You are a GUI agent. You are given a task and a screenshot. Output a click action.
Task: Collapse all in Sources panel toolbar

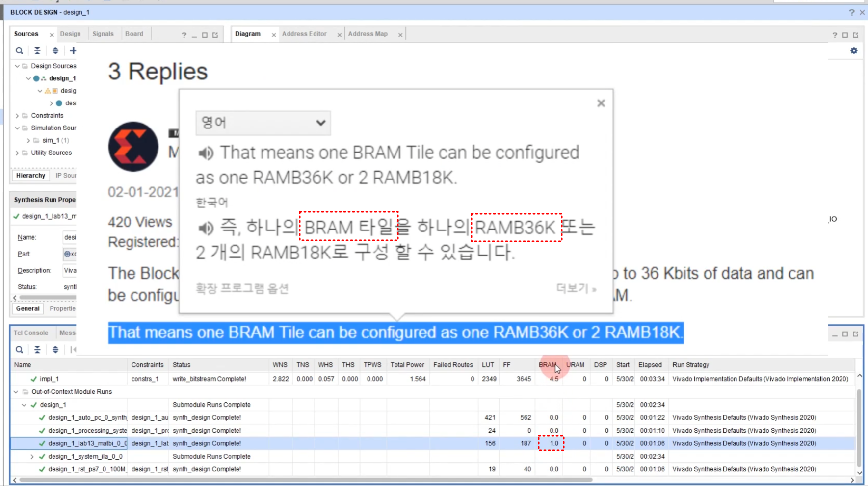point(37,51)
